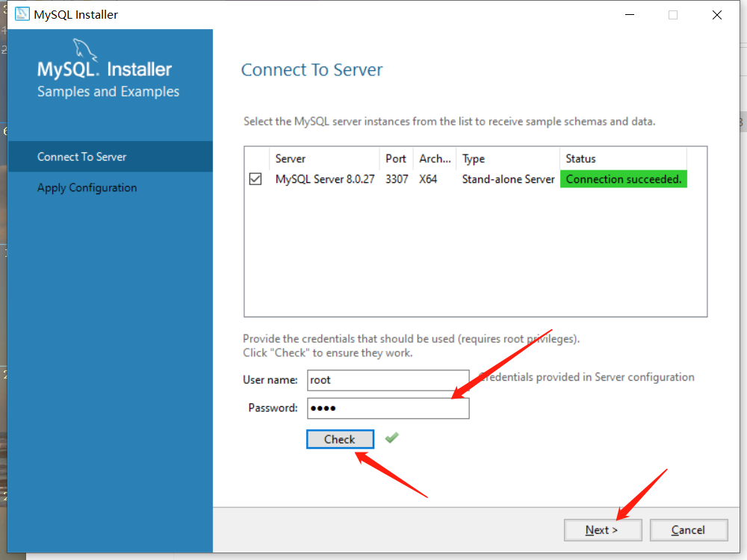
Task: Toggle the MySQL Server 8.0.27 checkbox
Action: pyautogui.click(x=255, y=179)
